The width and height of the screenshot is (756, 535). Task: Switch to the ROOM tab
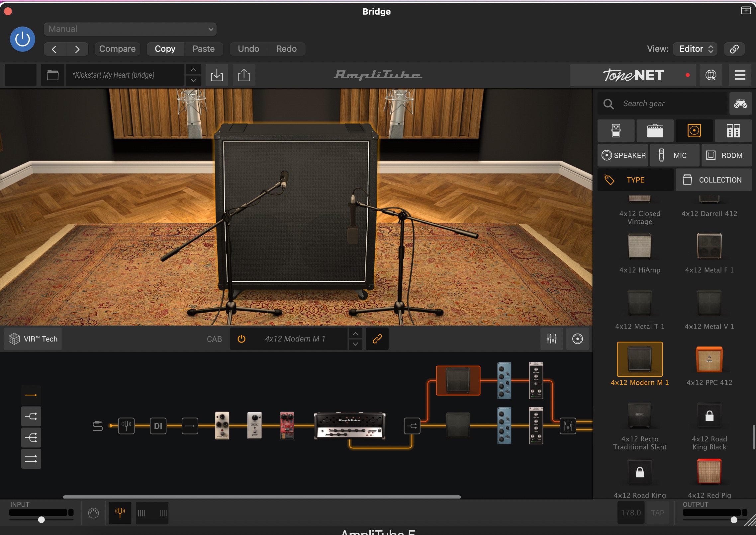(x=727, y=155)
